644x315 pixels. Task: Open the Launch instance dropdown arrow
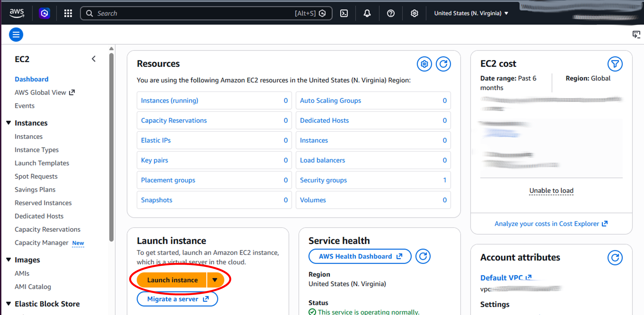215,280
